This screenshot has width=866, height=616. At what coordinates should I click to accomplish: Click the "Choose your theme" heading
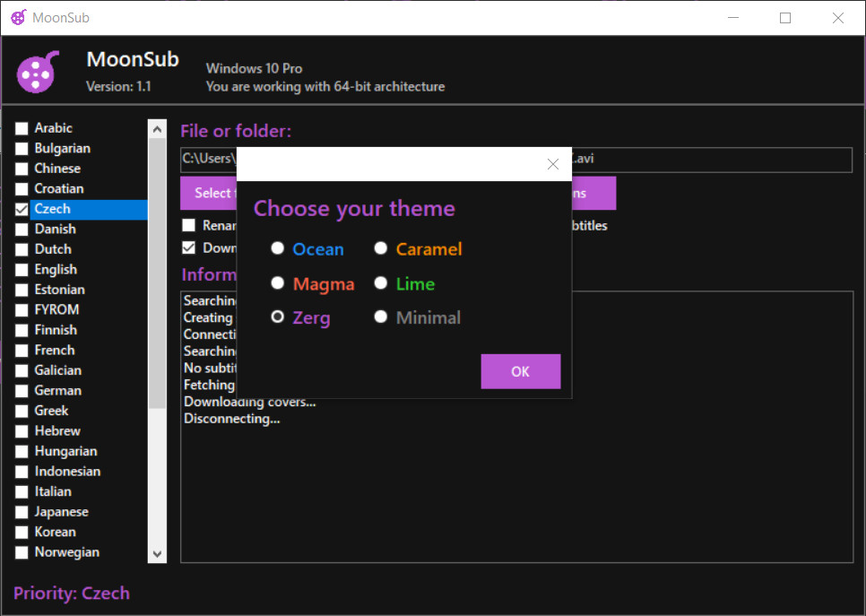355,209
